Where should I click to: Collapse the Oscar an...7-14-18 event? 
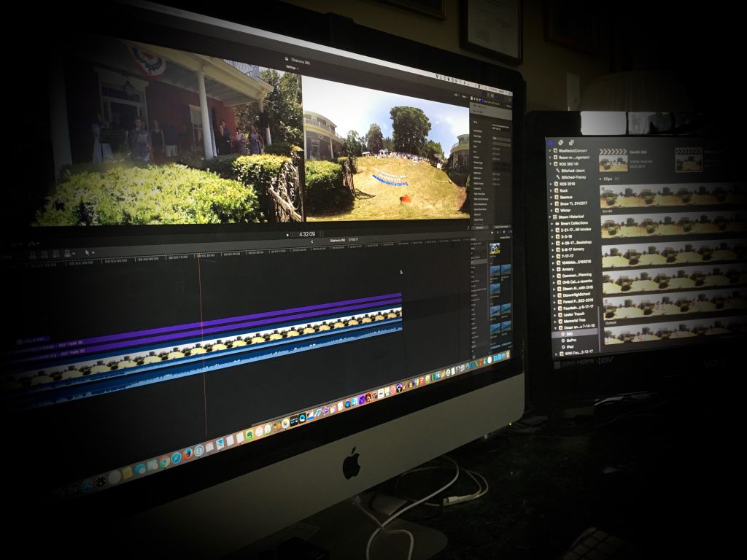pos(555,327)
